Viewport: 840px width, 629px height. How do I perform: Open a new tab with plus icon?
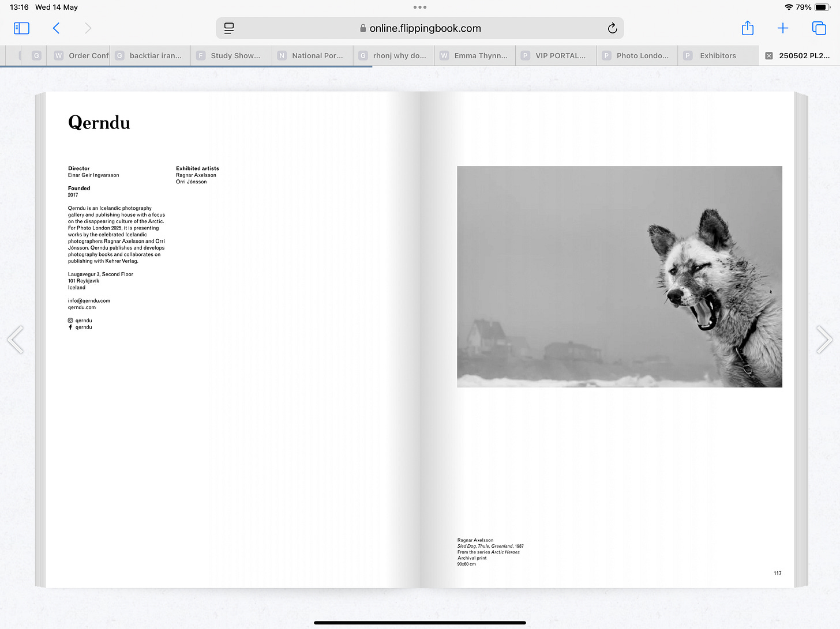click(783, 28)
